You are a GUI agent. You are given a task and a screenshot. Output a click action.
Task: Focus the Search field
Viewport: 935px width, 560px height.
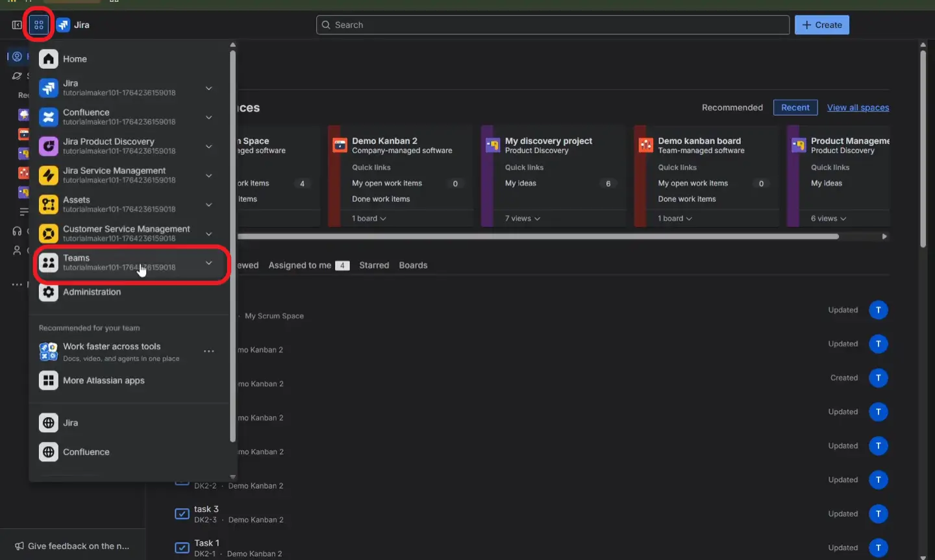(x=553, y=25)
